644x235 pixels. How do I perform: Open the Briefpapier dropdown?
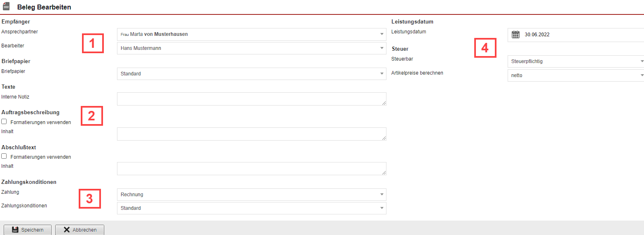point(251,74)
